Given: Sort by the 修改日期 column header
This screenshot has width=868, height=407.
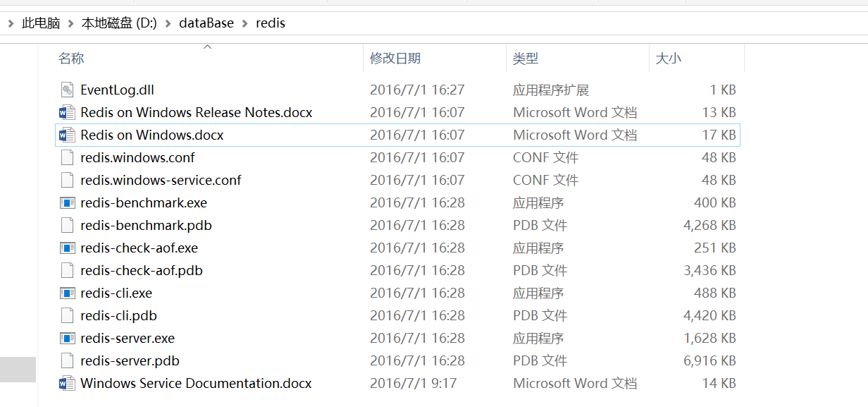Looking at the screenshot, I should click(x=395, y=59).
